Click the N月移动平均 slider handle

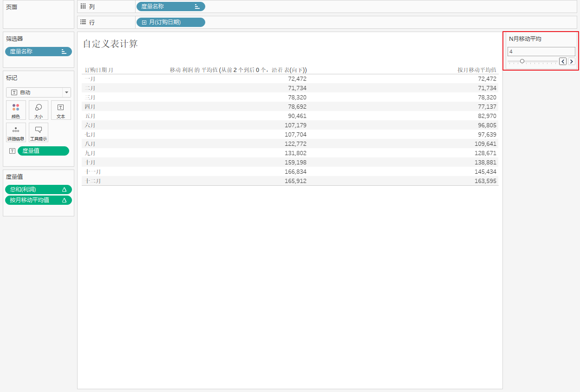(522, 61)
